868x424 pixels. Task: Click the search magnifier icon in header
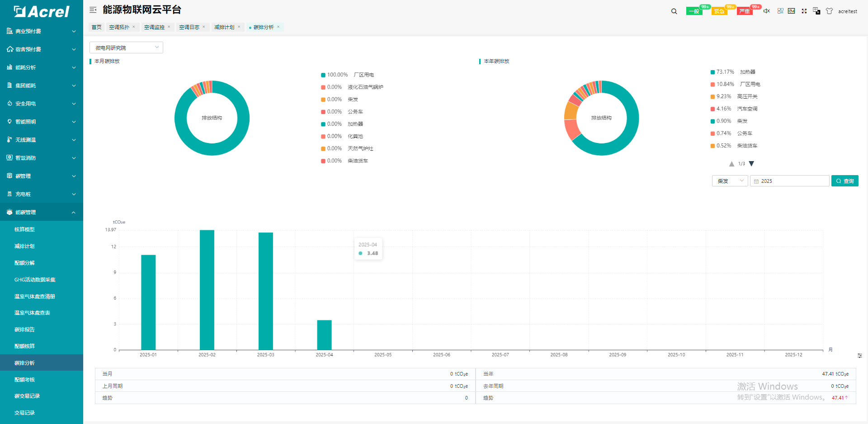tap(674, 11)
